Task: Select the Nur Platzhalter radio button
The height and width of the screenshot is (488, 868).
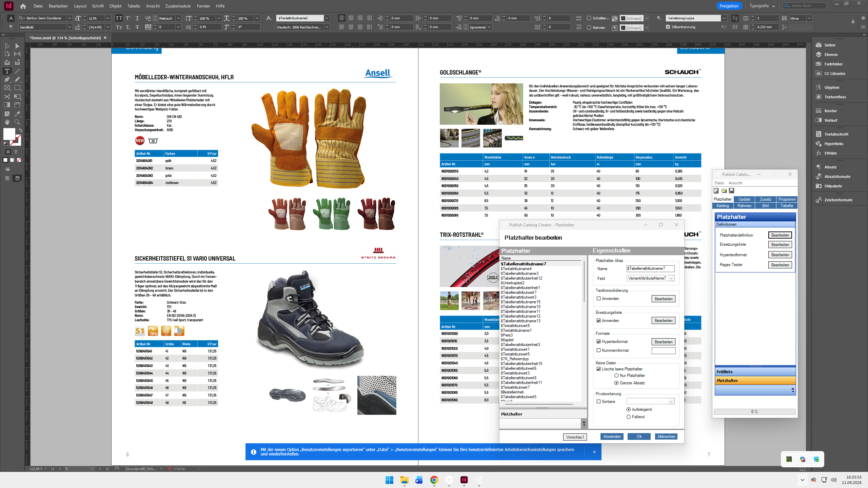Action: coord(616,375)
